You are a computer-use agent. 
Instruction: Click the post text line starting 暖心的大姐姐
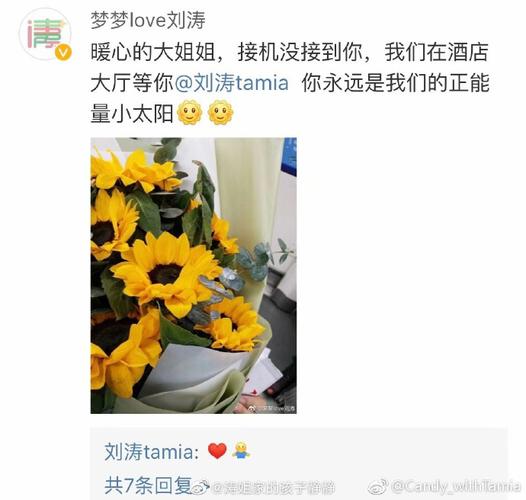289,52
